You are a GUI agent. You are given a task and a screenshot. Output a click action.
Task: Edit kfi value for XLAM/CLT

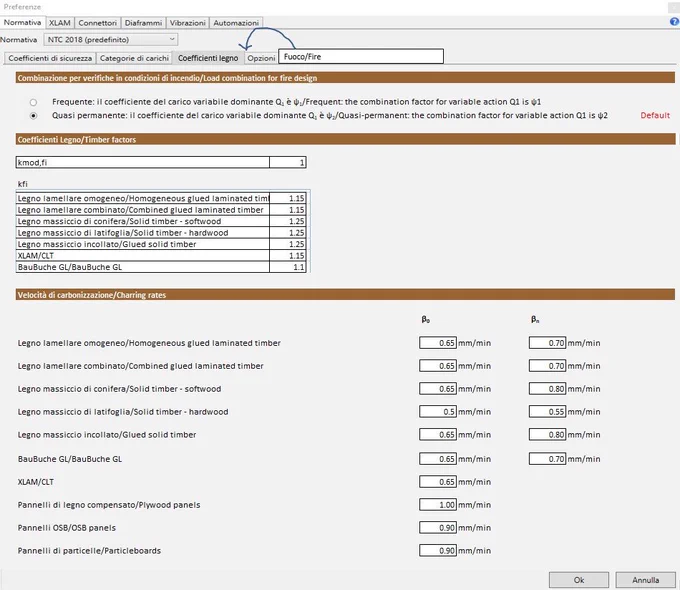[288, 256]
